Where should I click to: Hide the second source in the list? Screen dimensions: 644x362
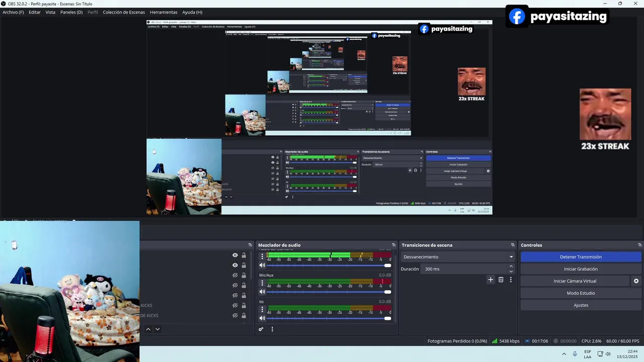(235, 265)
